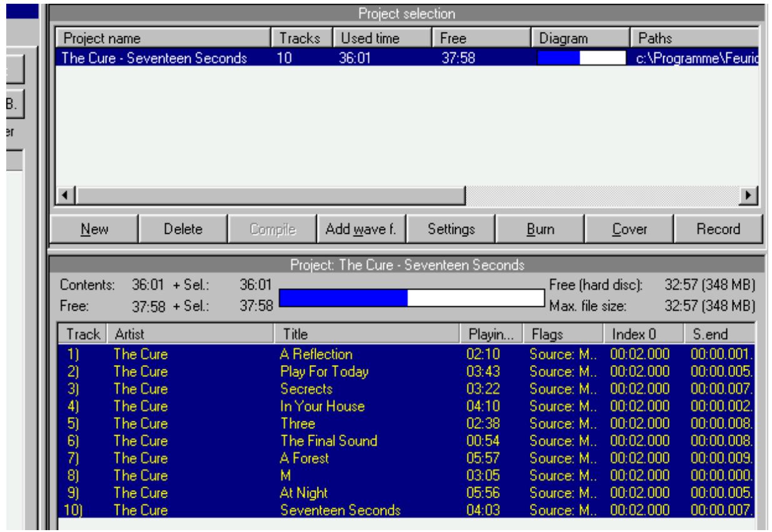The width and height of the screenshot is (772, 532).
Task: Click the Playin... column header
Action: (x=491, y=335)
